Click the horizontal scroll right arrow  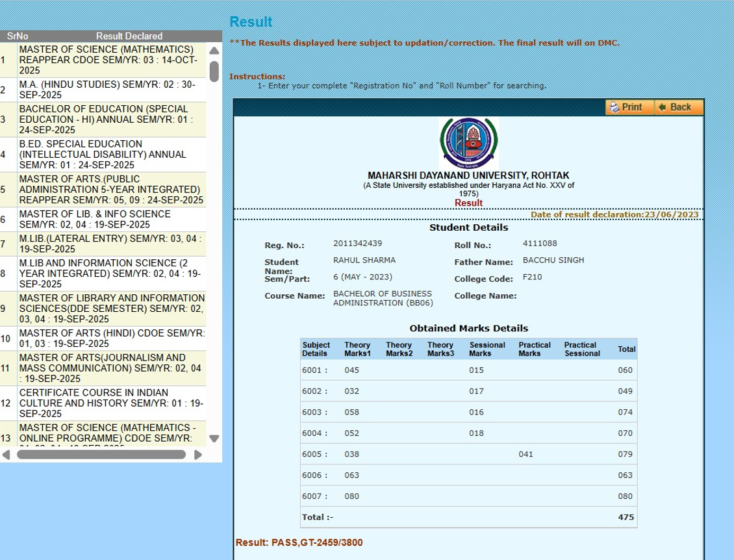point(198,455)
